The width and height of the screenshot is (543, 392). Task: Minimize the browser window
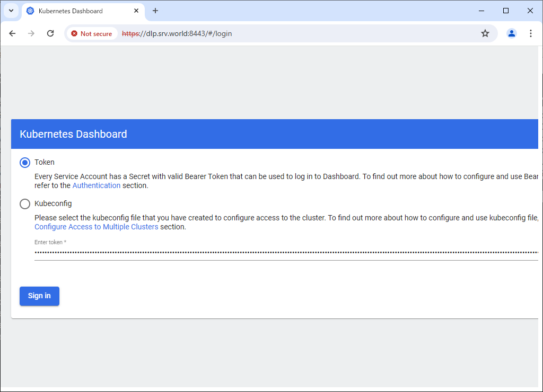click(x=481, y=11)
